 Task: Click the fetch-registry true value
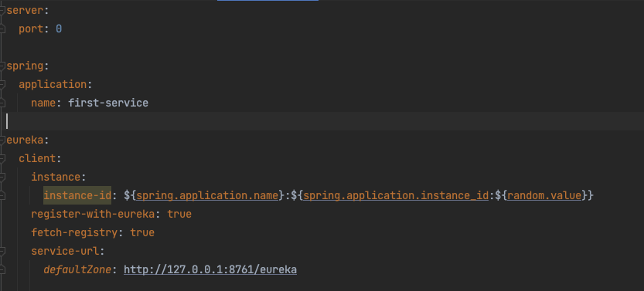pyautogui.click(x=142, y=233)
